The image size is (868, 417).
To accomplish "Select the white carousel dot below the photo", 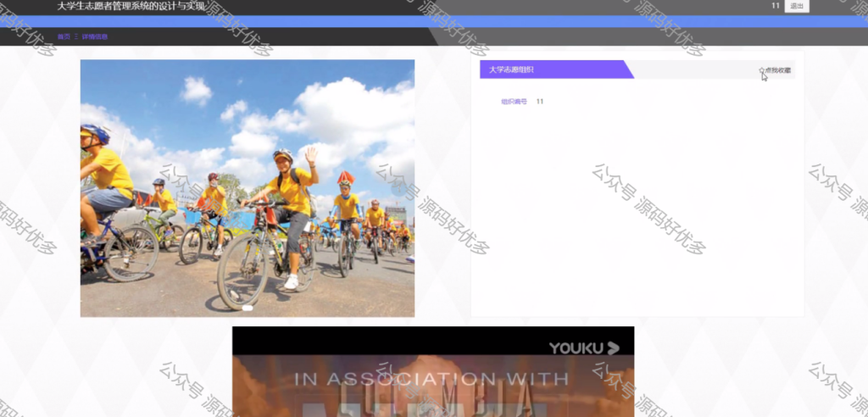I will click(x=248, y=308).
